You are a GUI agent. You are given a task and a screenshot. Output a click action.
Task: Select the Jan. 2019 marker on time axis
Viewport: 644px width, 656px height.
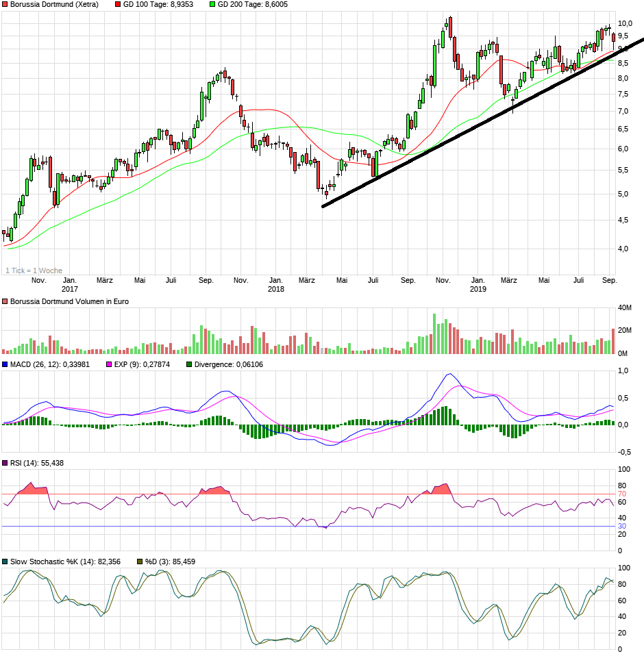pyautogui.click(x=478, y=284)
